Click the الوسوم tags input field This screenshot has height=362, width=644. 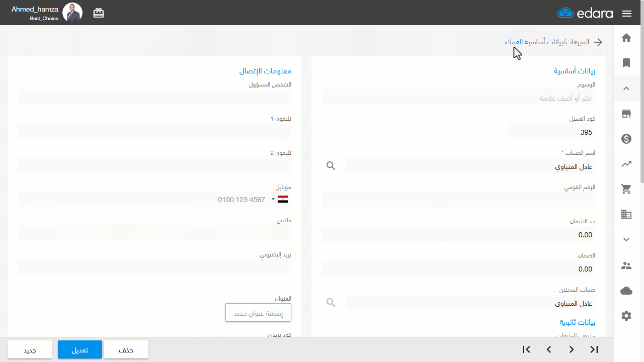458,98
